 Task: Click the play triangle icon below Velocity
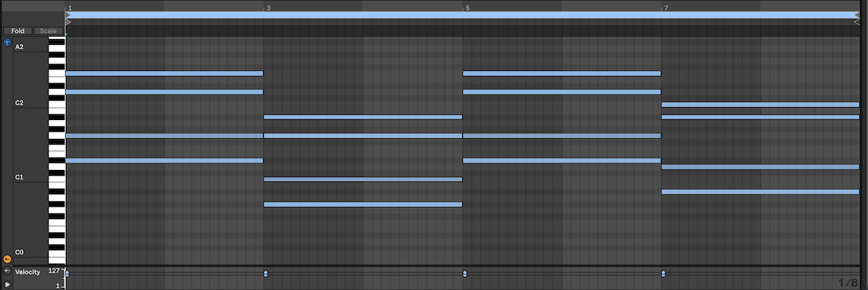(7, 284)
